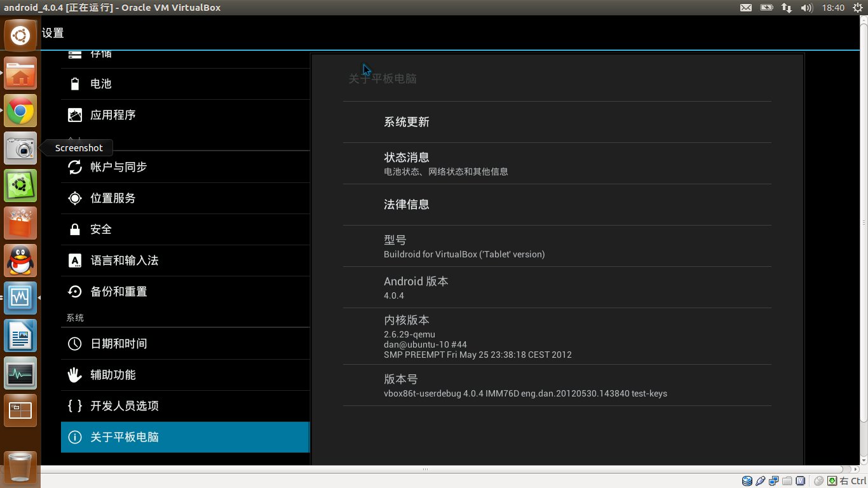Click the virtualization chip icon in VirtualBox status bar

(801, 481)
